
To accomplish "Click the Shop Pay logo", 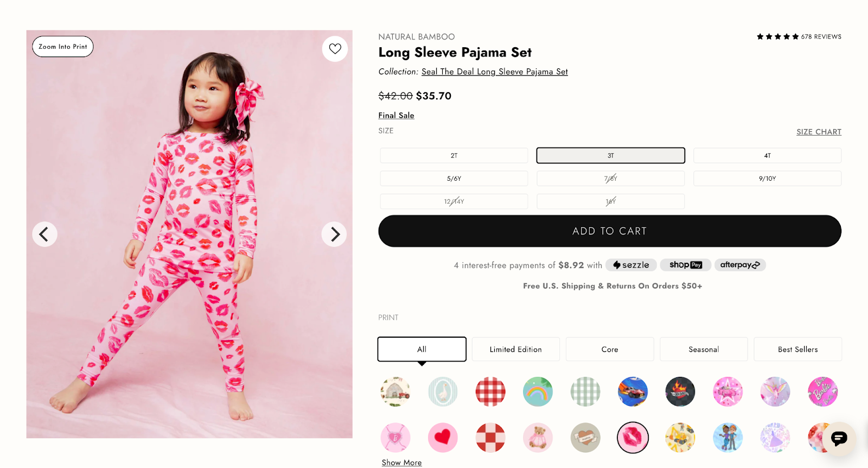I will [686, 265].
